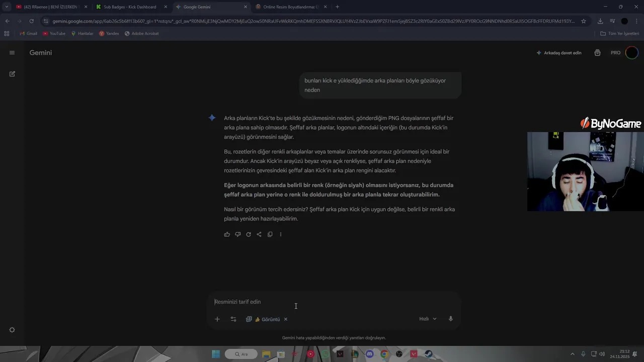This screenshot has height=362, width=644.
Task: Click the PRO badge label
Action: (616, 53)
